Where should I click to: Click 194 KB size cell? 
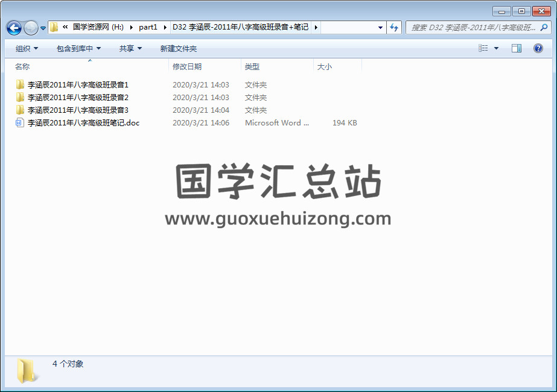(345, 123)
